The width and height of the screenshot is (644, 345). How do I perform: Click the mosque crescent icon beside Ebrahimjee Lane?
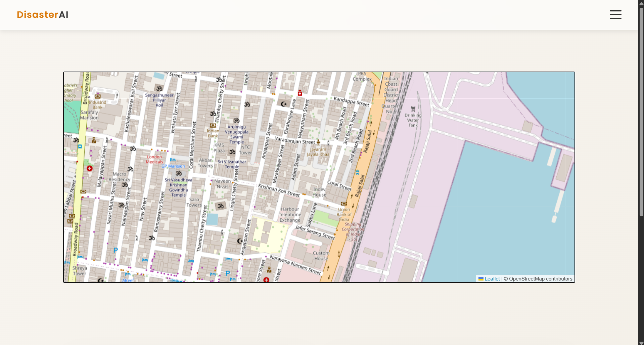(284, 104)
